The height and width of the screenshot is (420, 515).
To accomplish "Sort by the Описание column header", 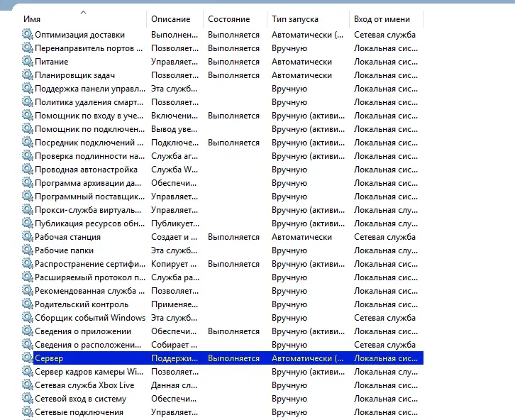I will point(170,19).
